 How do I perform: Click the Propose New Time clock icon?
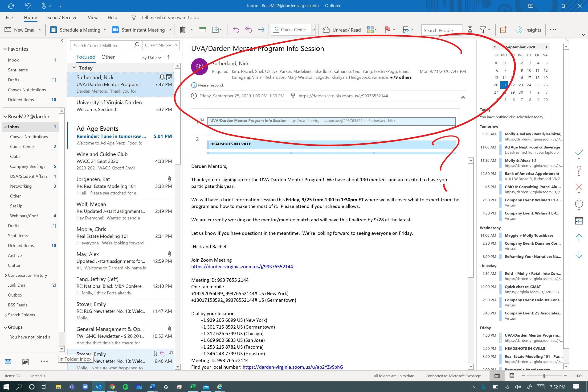(579, 204)
